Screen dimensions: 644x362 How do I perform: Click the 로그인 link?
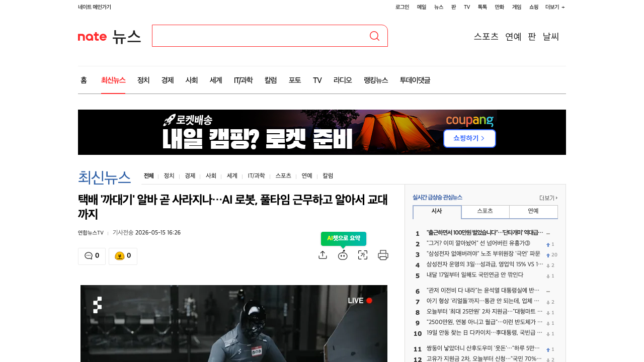pyautogui.click(x=402, y=7)
